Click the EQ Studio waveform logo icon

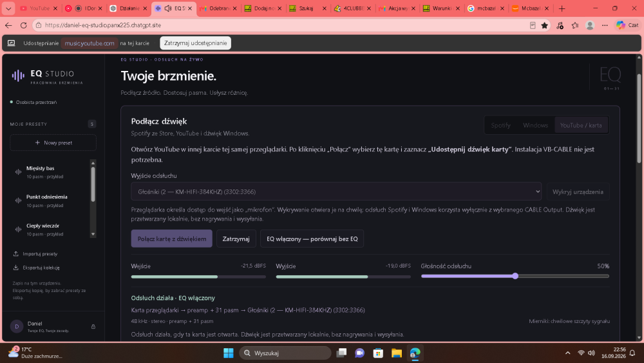pyautogui.click(x=17, y=75)
